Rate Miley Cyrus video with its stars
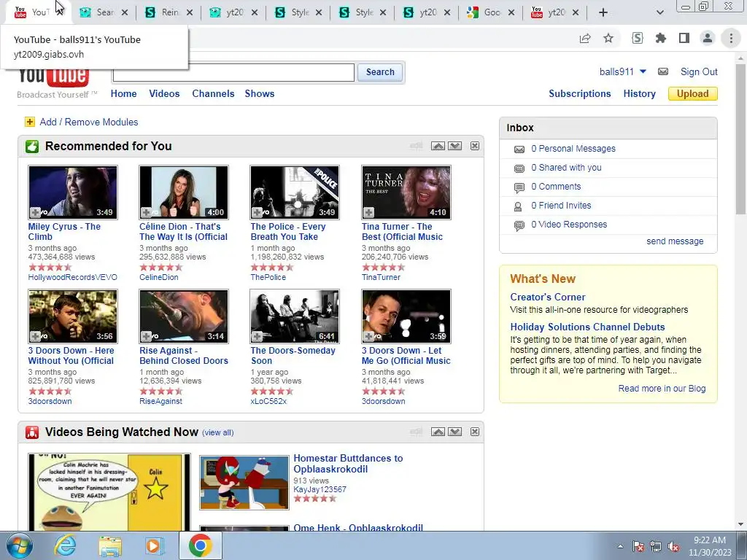The image size is (747, 560). pyautogui.click(x=50, y=267)
